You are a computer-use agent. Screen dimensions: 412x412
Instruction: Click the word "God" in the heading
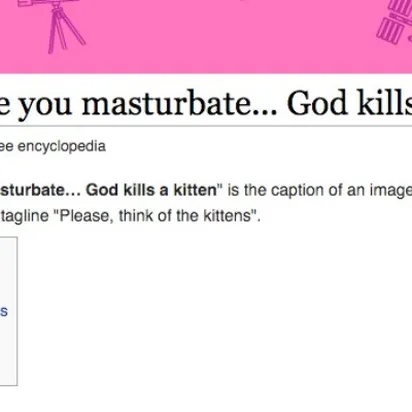pyautogui.click(x=317, y=103)
